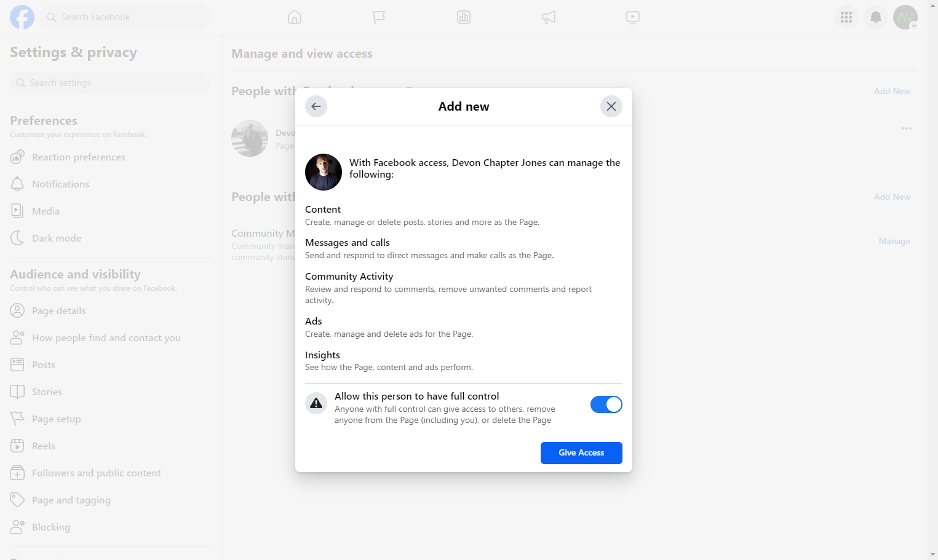Click the Search settings field

point(111,83)
